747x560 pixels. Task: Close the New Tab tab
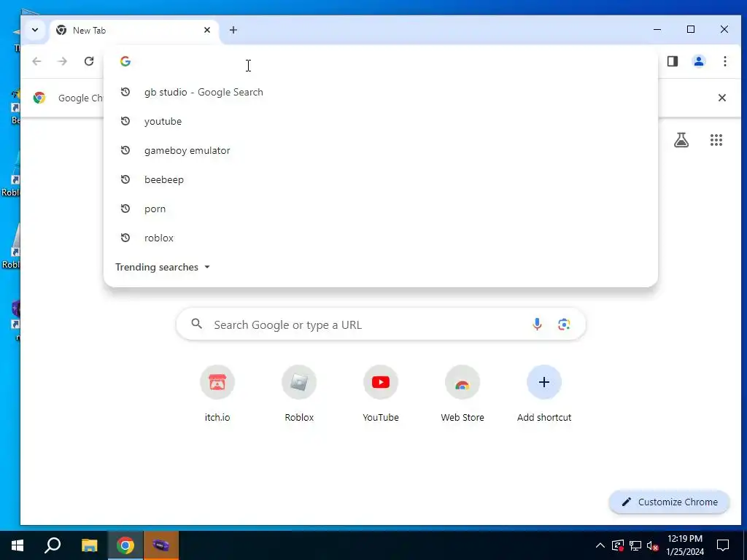click(206, 30)
